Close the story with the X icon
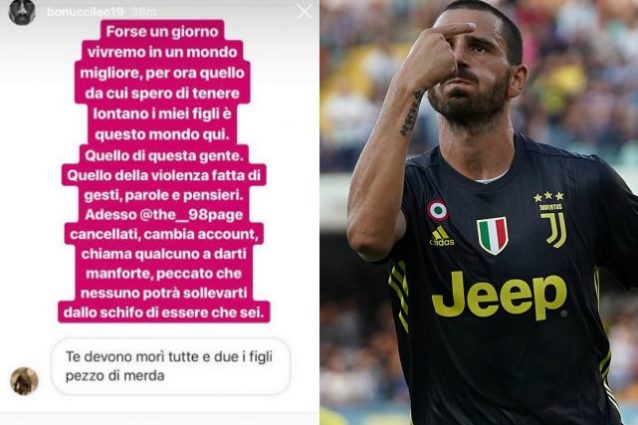Image resolution: width=638 pixels, height=425 pixels. point(304,12)
